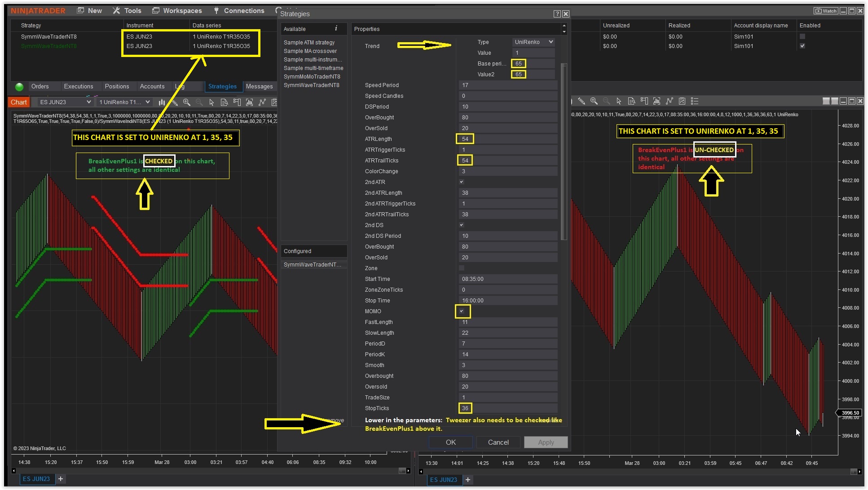Click the Cancel button in Strategies dialog
This screenshot has width=868, height=490.
(x=498, y=442)
